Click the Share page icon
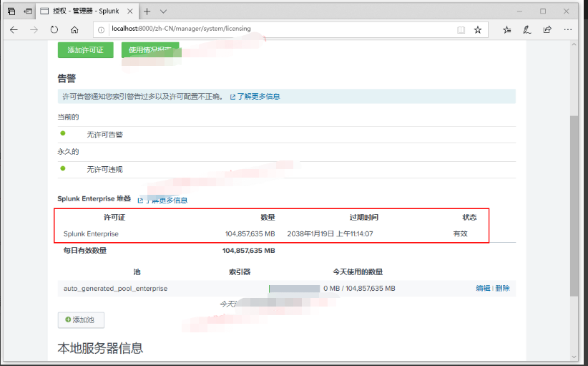 pos(547,29)
